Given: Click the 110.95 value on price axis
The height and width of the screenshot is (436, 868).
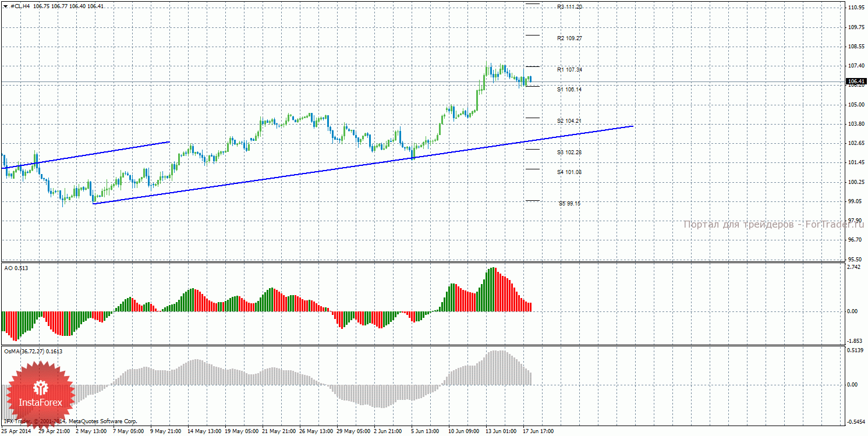Looking at the screenshot, I should pos(855,8).
